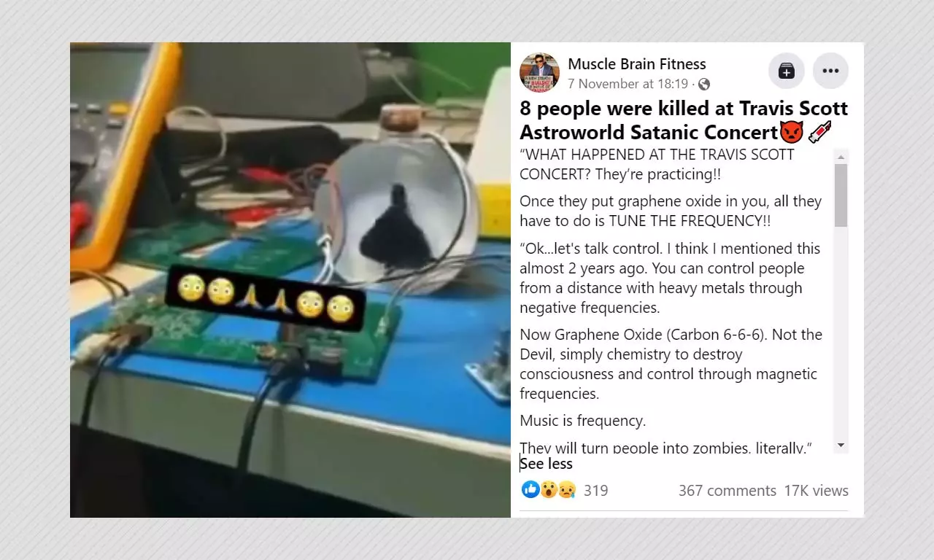934x560 pixels.
Task: Save the post with the bookmark-plus icon
Action: pos(787,71)
